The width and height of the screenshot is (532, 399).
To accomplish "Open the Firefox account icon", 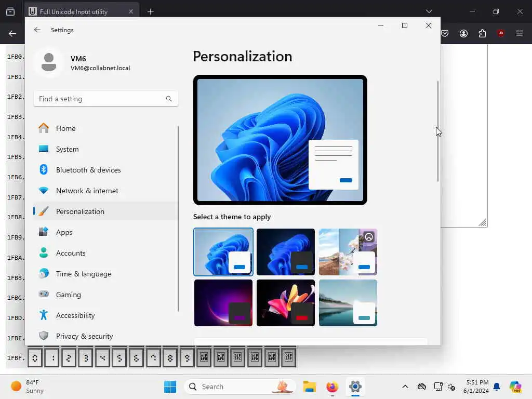I will coord(463,33).
